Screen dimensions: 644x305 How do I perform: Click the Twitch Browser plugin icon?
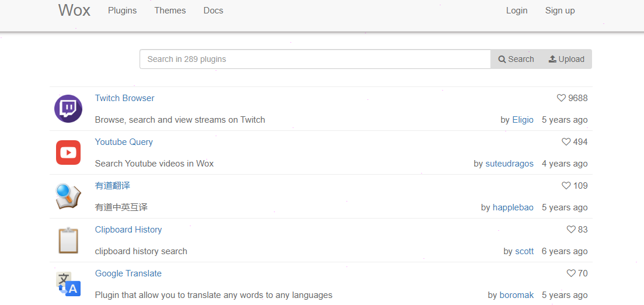68,109
